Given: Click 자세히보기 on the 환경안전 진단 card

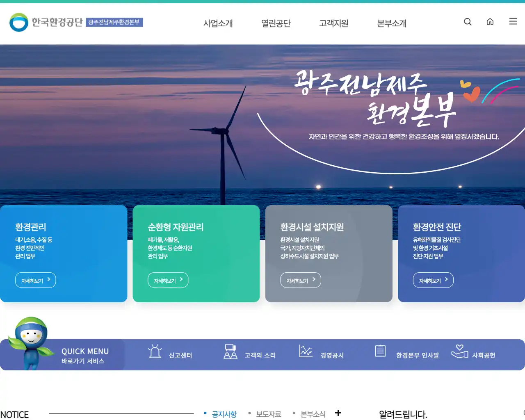Looking at the screenshot, I should [433, 280].
